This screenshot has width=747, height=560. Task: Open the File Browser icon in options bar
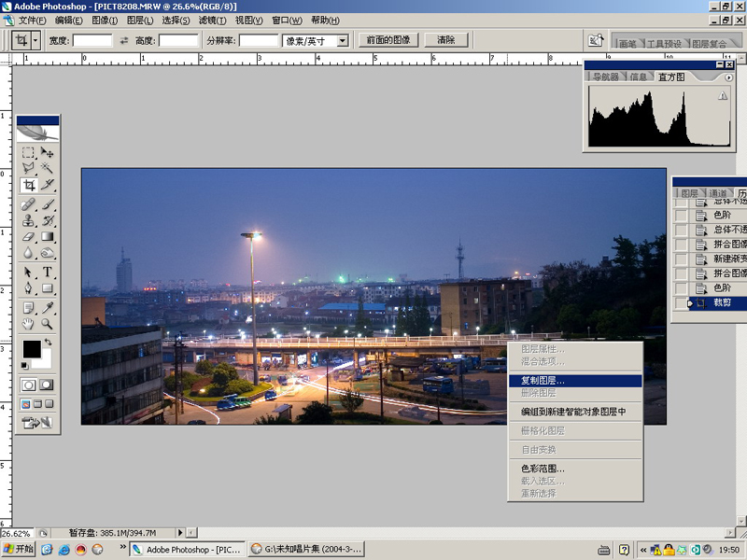click(596, 40)
